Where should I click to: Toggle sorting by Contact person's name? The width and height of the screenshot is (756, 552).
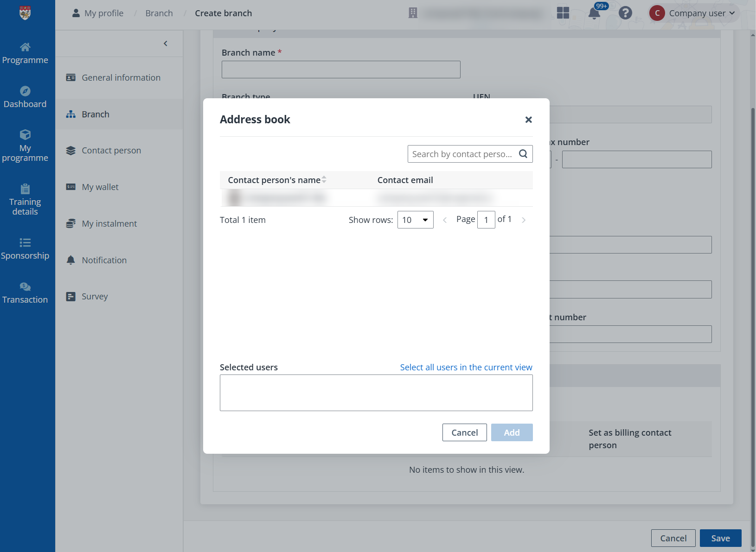pos(324,180)
